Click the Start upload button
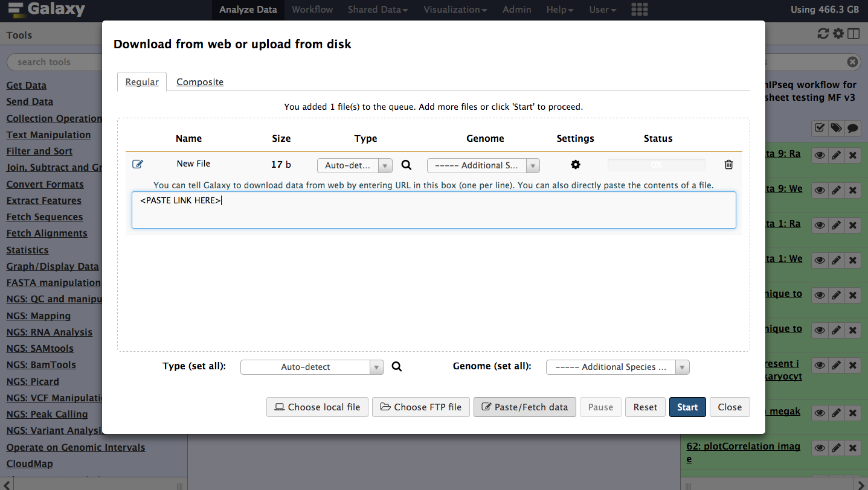 pyautogui.click(x=687, y=407)
